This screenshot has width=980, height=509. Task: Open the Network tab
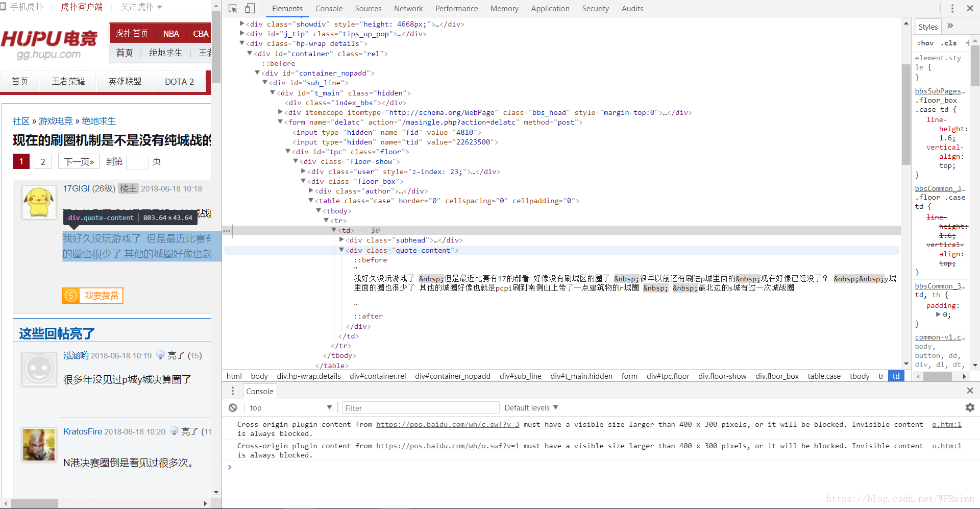point(408,9)
